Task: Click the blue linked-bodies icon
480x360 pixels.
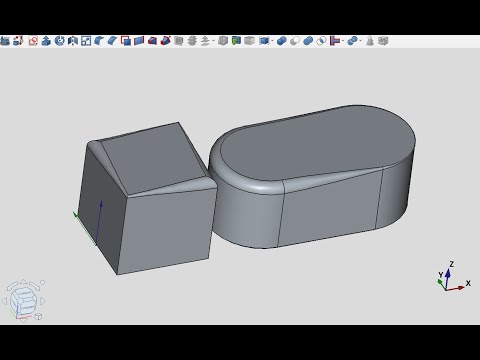Action: tap(352, 41)
